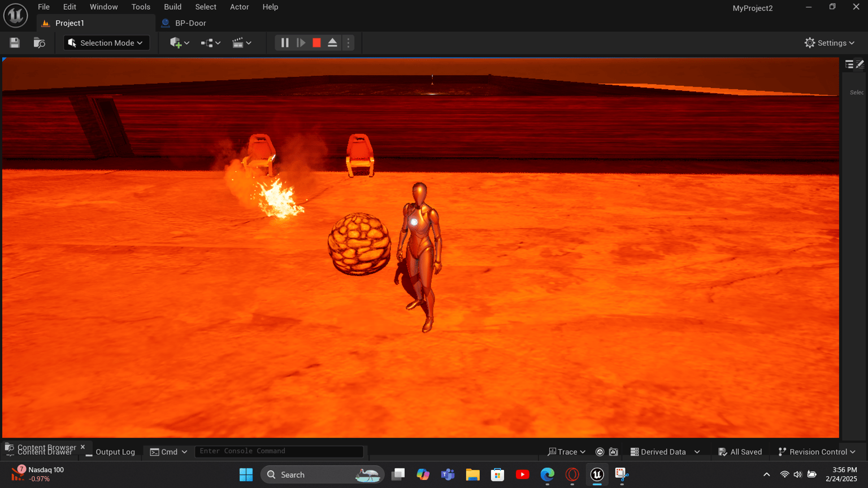The width and height of the screenshot is (868, 488).
Task: Toggle trace pause icon in status bar
Action: click(x=600, y=452)
